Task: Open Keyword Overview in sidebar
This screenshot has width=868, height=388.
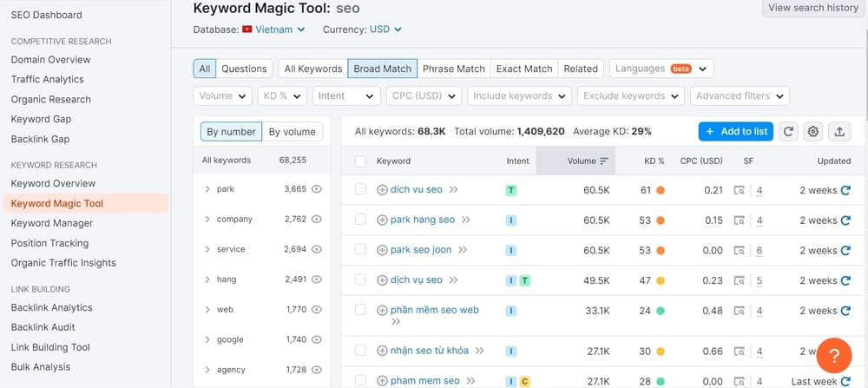Action: pyautogui.click(x=53, y=183)
